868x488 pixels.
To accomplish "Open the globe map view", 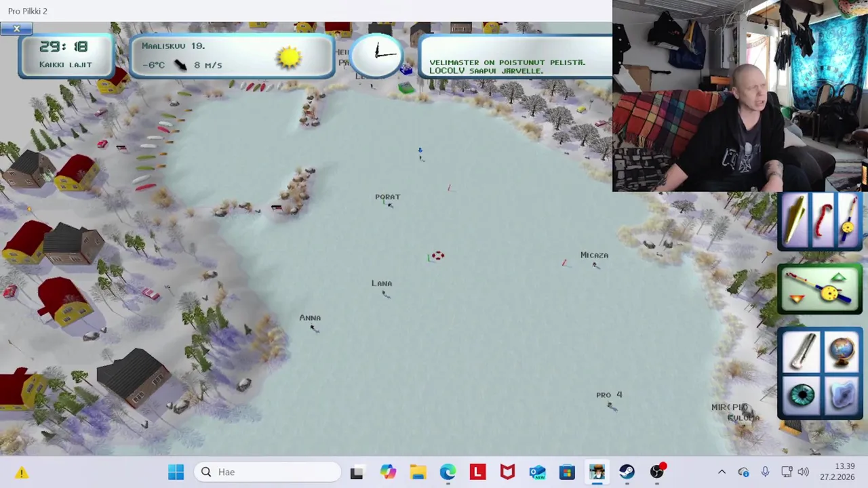I will [842, 350].
